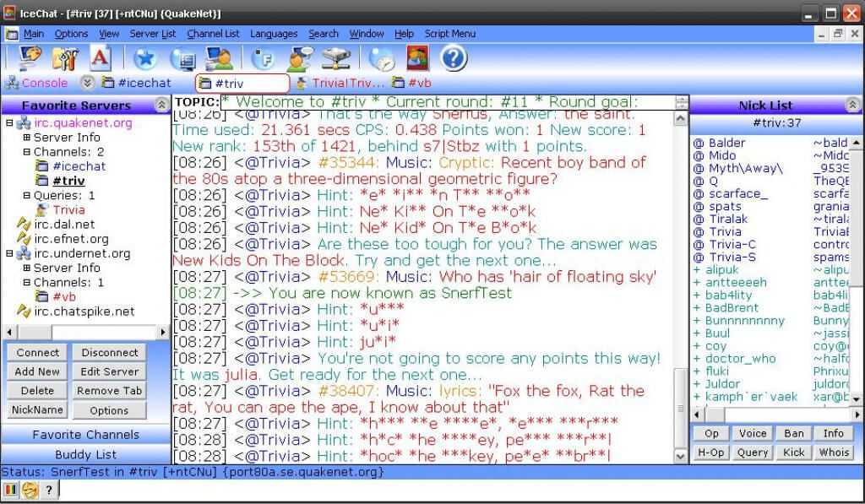Click the globe-with-list toolbar icon
This screenshot has width=865, height=504.
click(182, 58)
